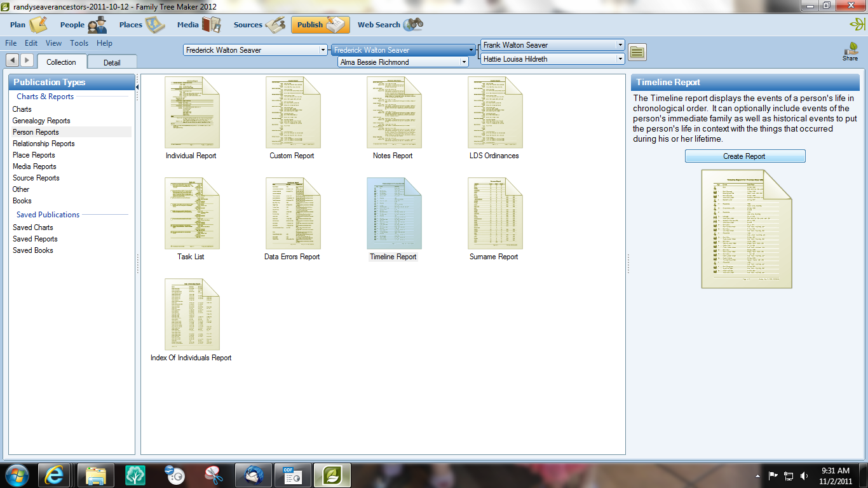The image size is (868, 488).
Task: Click the Windows Start button
Action: (x=17, y=475)
